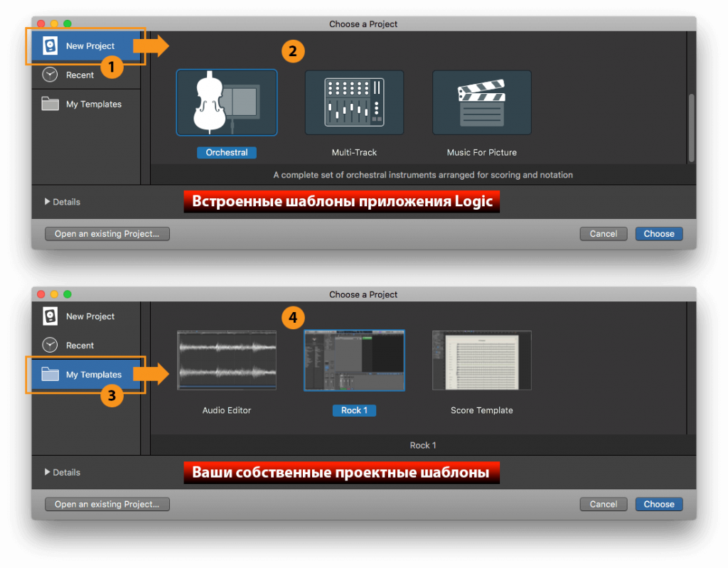Click the Music For Picture label
Screen dimensions: 728x568
pyautogui.click(x=481, y=152)
